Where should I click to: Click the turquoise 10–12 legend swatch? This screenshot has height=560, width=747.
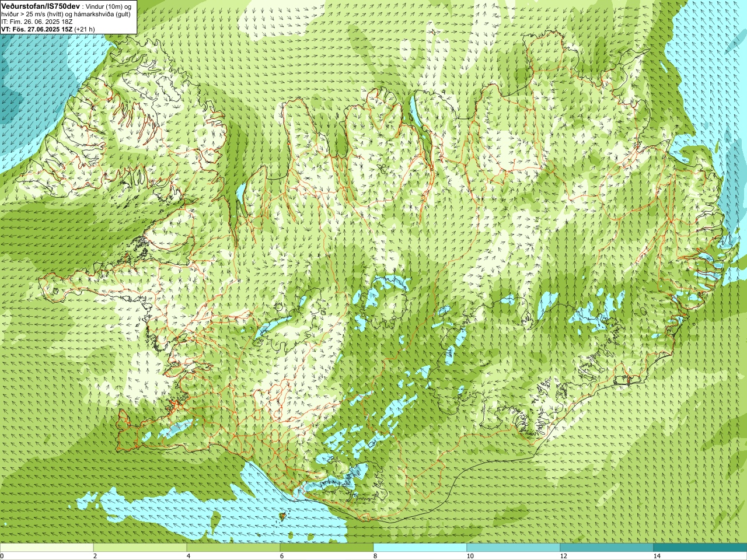514,548
